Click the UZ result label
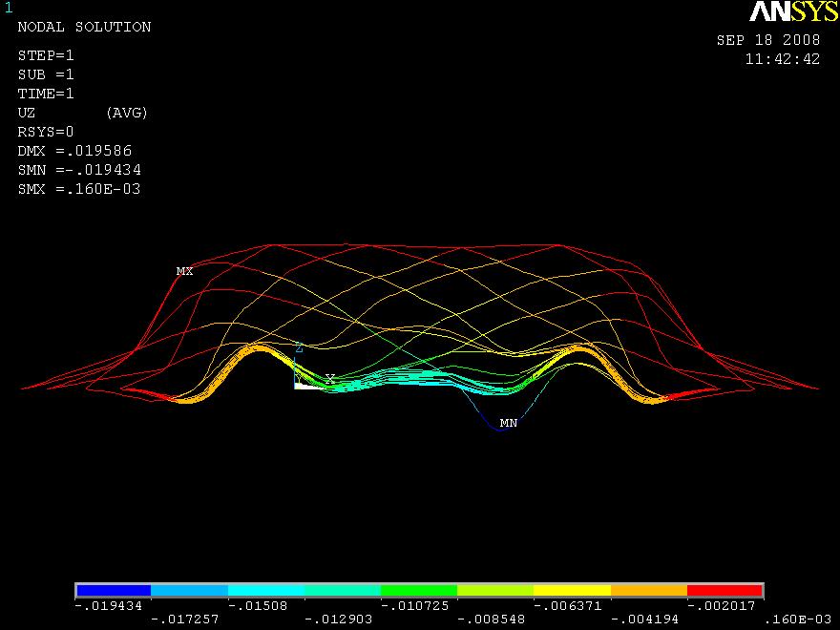 pyautogui.click(x=27, y=113)
